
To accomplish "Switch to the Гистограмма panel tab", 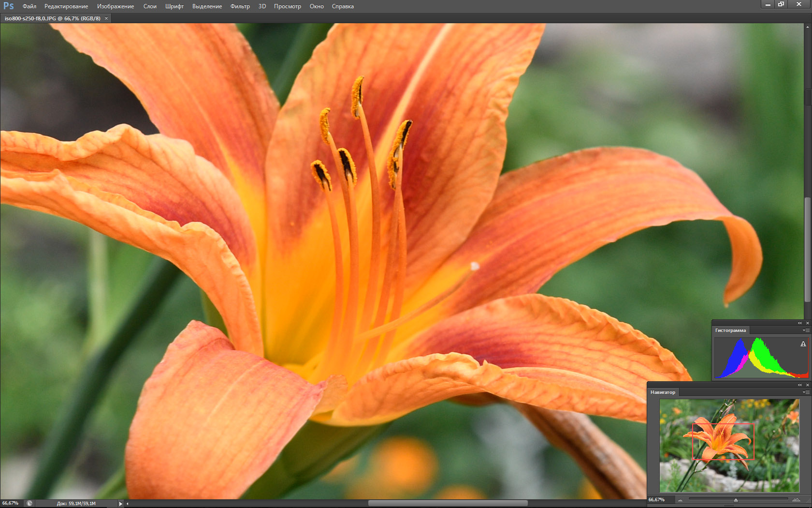I will tap(730, 330).
